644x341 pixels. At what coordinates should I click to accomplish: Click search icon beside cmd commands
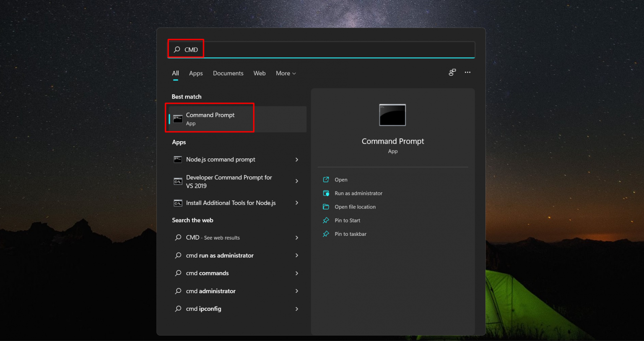coord(178,273)
